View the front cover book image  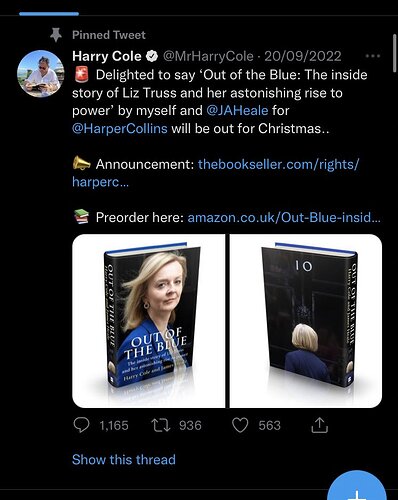149,321
